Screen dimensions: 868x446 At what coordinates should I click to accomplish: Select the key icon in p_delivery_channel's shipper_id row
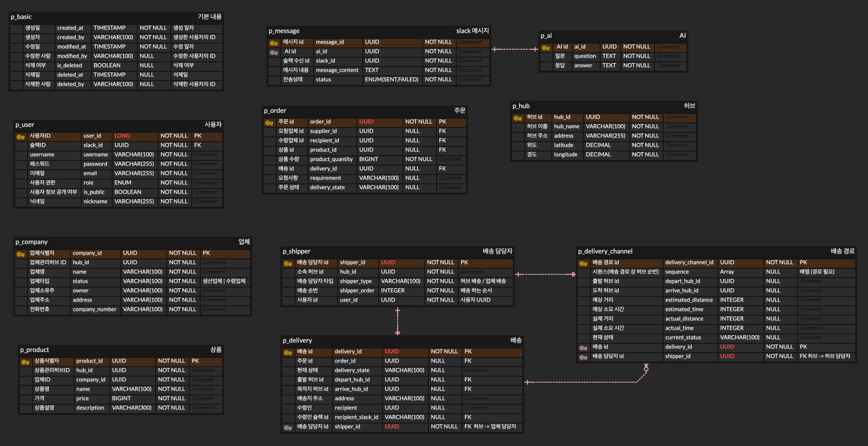(583, 357)
